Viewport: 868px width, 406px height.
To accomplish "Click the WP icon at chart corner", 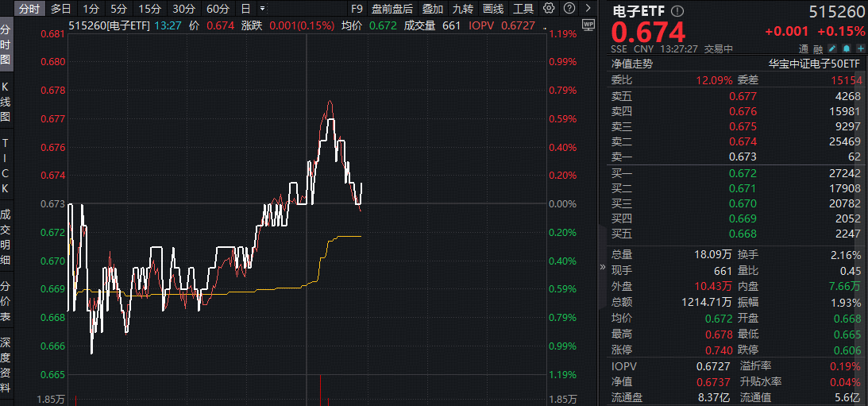I will tap(588, 25).
